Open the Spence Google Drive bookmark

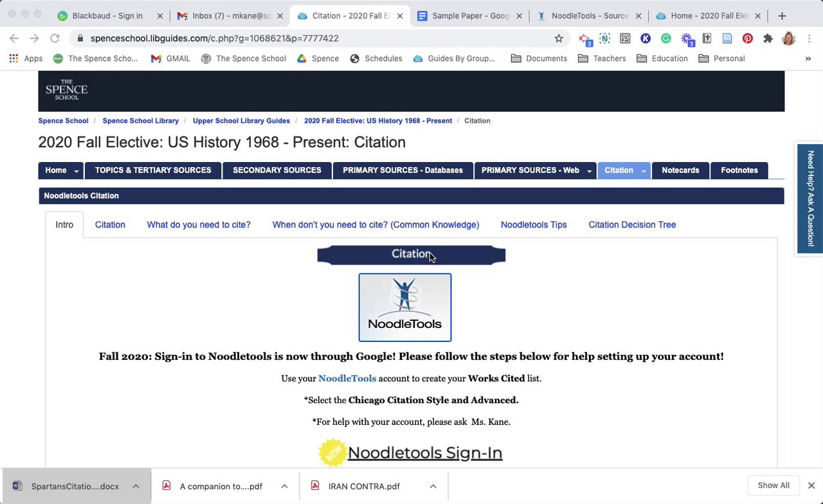pos(318,59)
